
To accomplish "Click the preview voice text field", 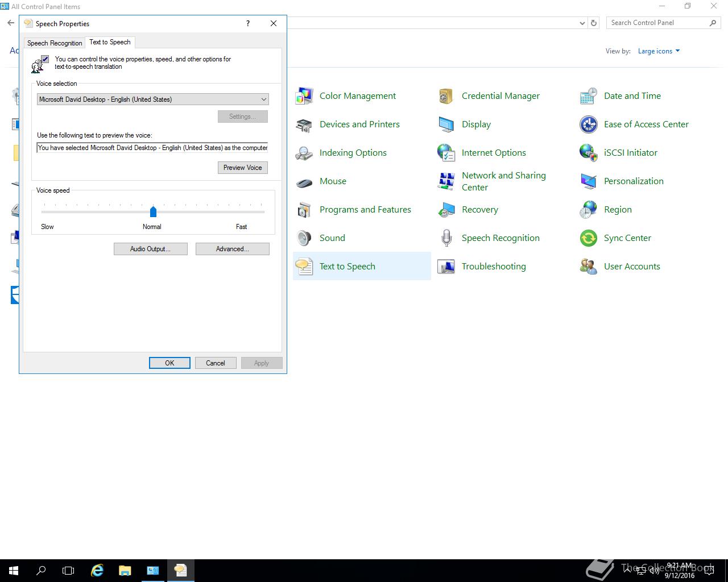I will [x=152, y=148].
